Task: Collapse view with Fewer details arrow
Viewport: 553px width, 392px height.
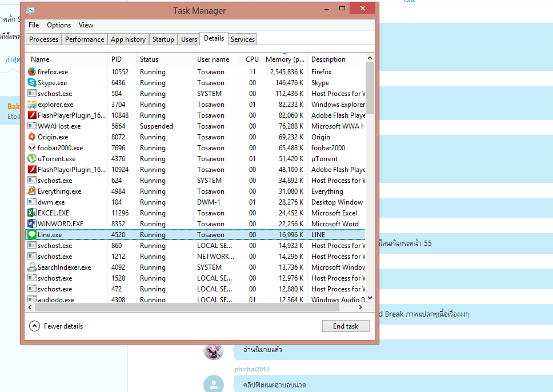Action: point(34,326)
